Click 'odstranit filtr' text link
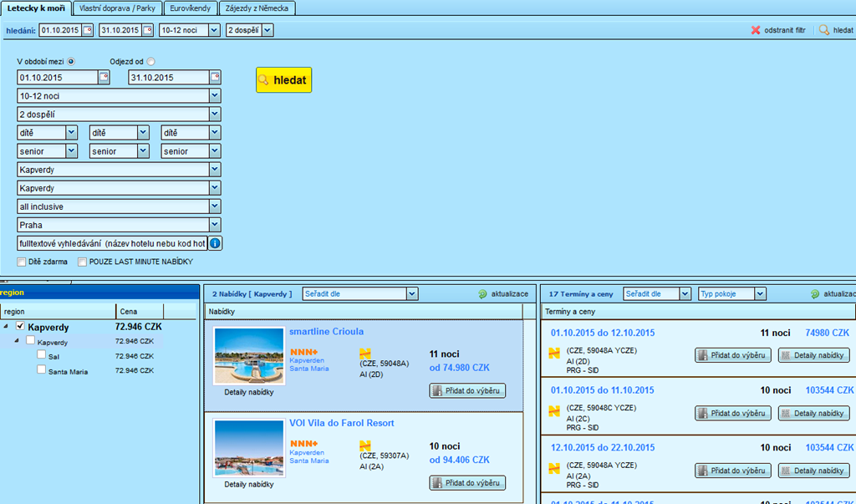This screenshot has width=856, height=504. tap(784, 31)
